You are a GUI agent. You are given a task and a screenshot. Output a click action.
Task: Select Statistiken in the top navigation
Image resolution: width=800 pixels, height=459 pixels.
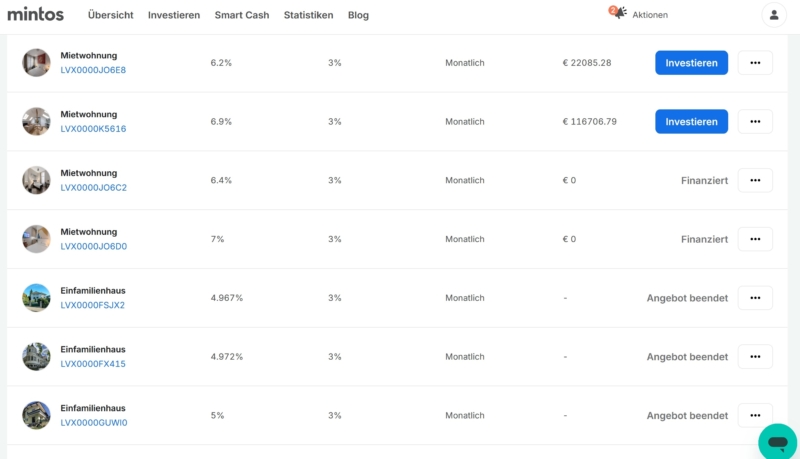point(308,15)
